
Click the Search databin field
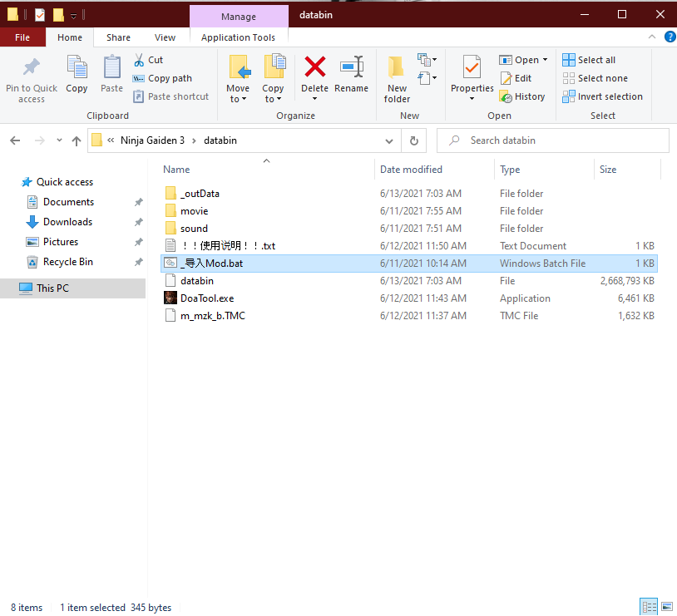pos(552,140)
